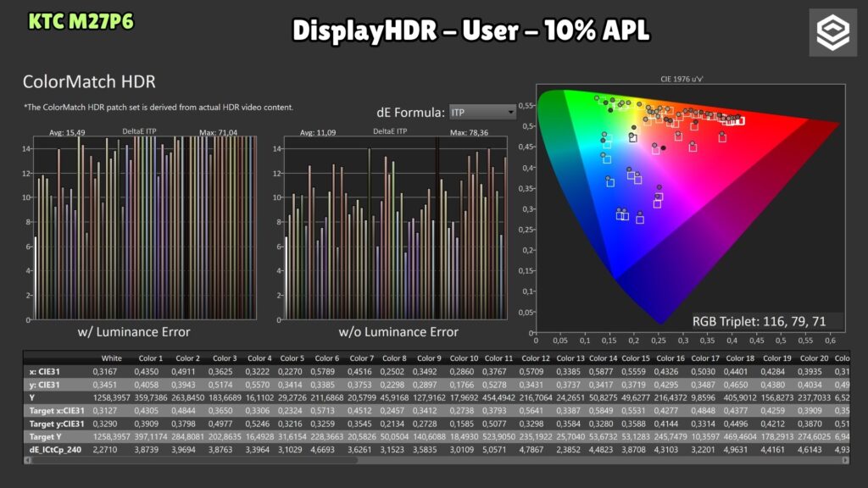
Task: Click the Color 19 y value '0,4380'
Action: pos(773,385)
